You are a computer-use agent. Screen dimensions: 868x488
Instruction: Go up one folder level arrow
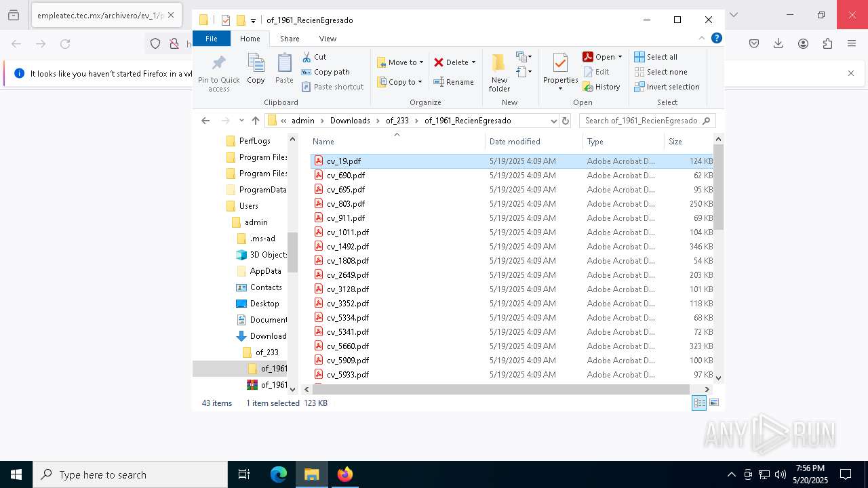(256, 121)
